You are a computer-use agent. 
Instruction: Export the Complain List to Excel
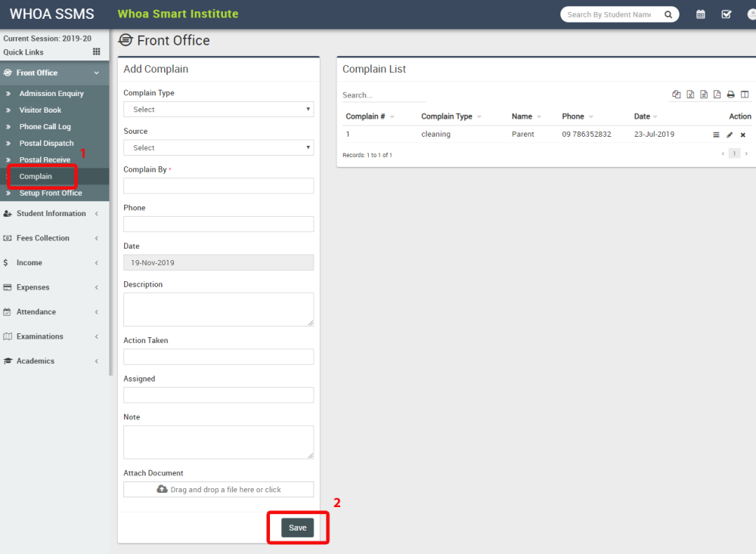[x=690, y=94]
